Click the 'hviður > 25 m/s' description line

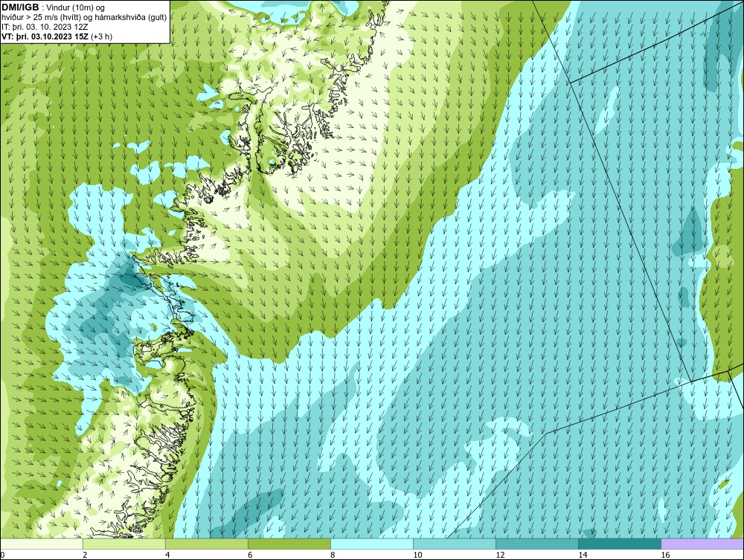pos(84,18)
